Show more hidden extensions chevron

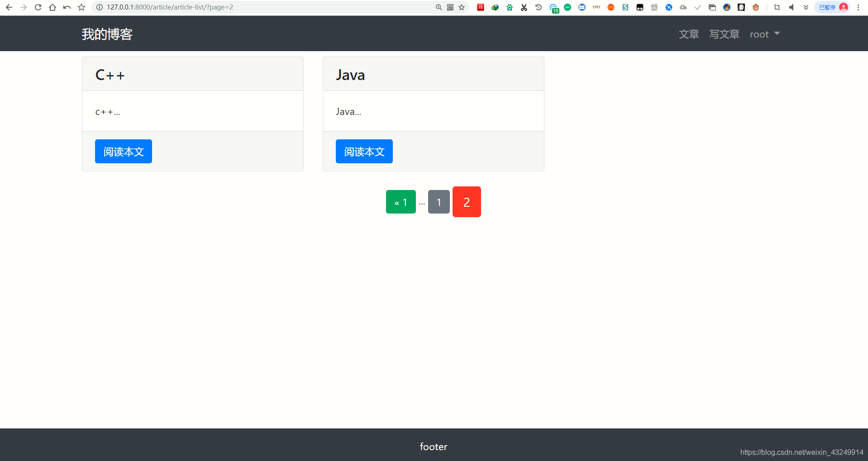point(806,7)
